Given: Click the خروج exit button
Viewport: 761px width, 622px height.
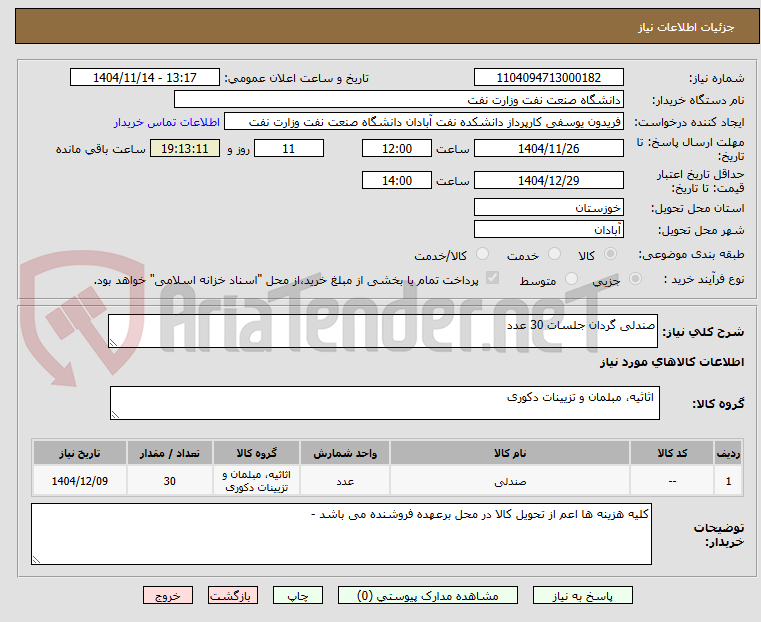Looking at the screenshot, I should pos(168,595).
